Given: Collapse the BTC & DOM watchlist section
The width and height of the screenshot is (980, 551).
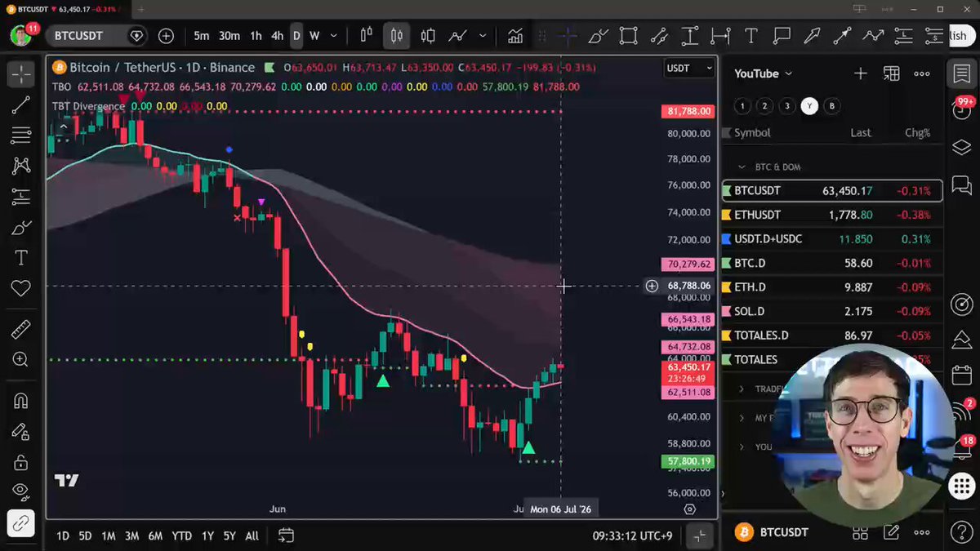Looking at the screenshot, I should click(742, 167).
